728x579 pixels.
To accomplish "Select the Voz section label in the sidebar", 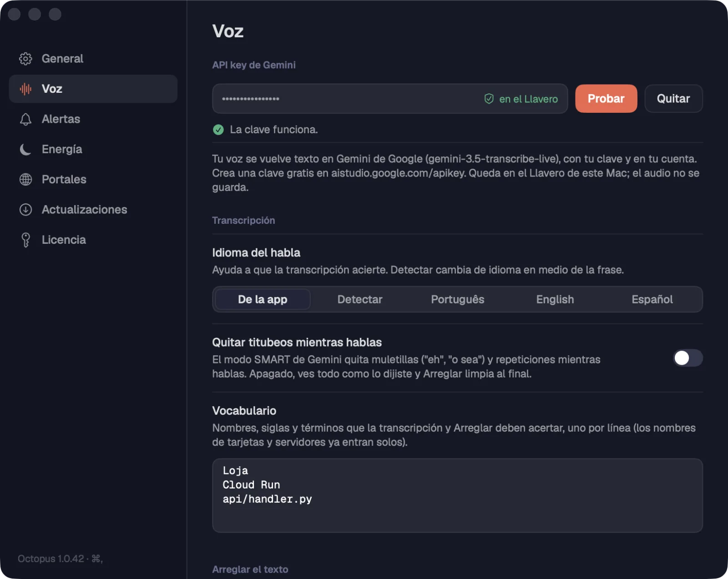I will point(52,89).
